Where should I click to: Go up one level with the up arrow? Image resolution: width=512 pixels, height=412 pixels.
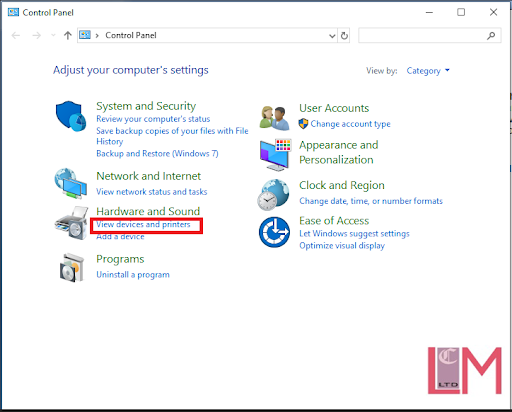tap(68, 35)
